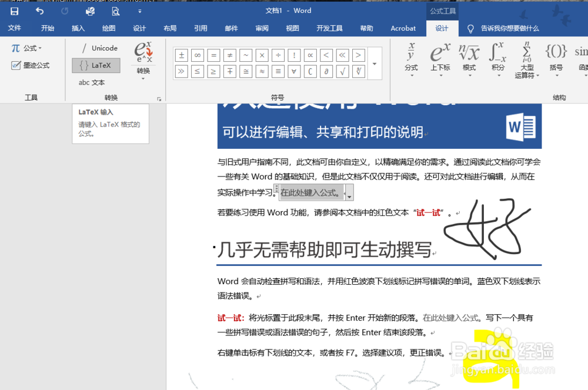Insert the plus-minus symbol
The image size is (588, 390).
click(x=182, y=55)
